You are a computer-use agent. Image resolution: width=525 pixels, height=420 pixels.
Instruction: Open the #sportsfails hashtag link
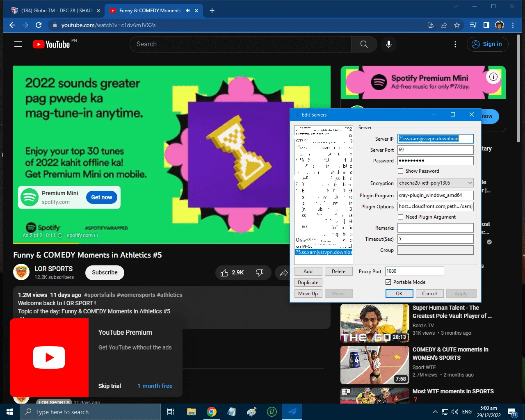pyautogui.click(x=99, y=295)
